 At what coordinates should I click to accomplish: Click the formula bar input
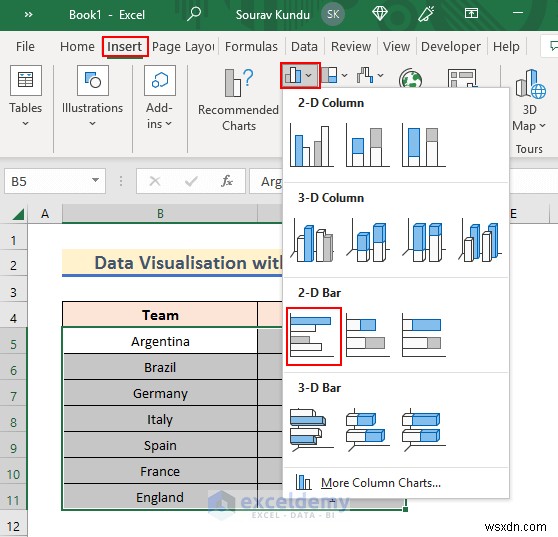tap(266, 181)
